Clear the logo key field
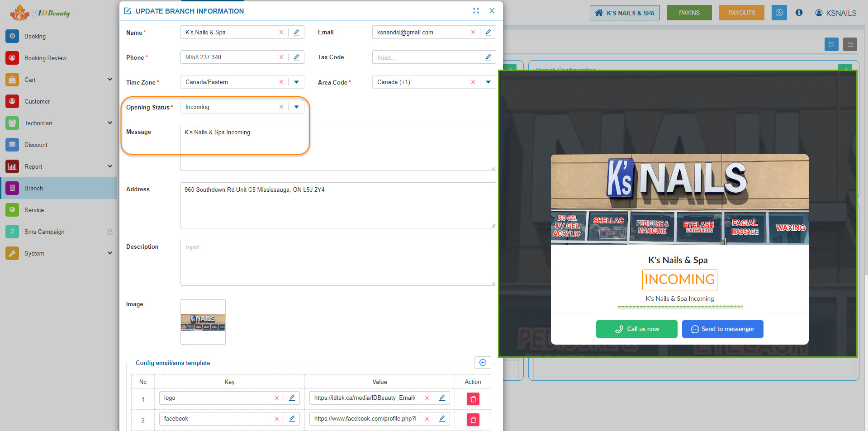 [277, 398]
